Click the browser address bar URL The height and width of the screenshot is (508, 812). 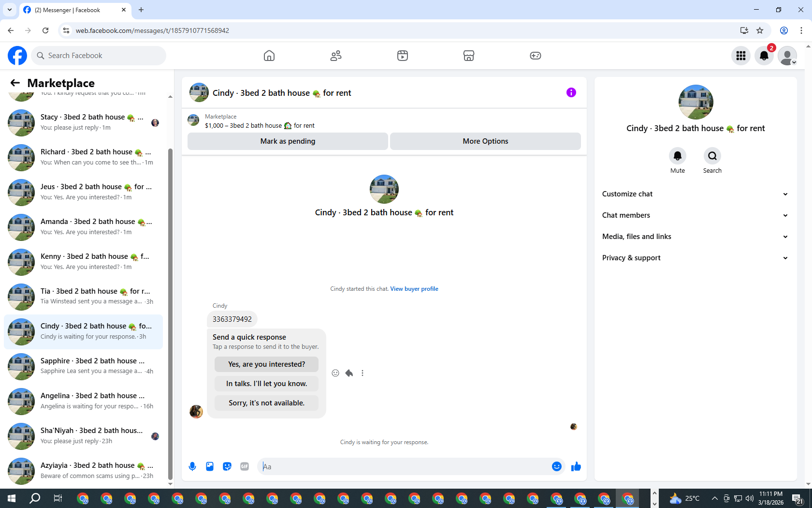pyautogui.click(x=152, y=30)
